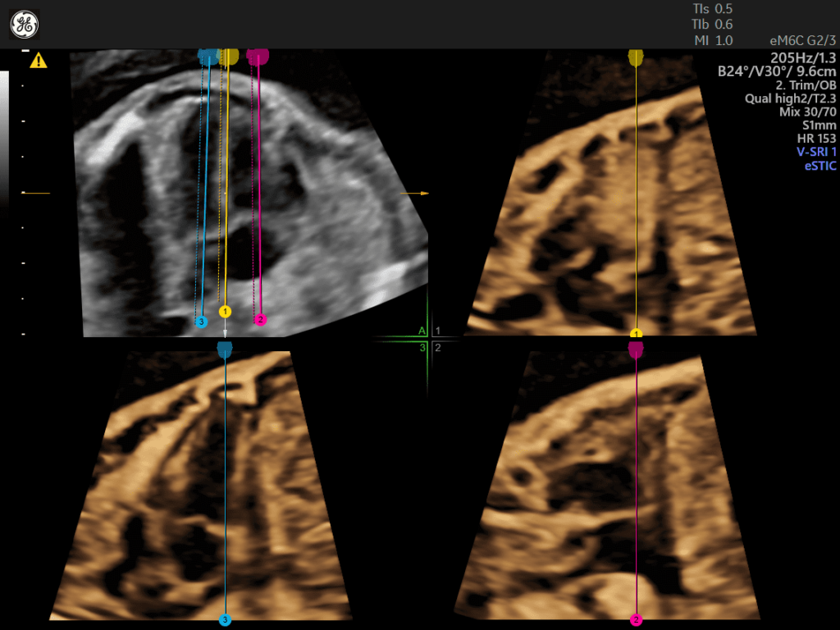Image resolution: width=840 pixels, height=630 pixels.
Task: Select quadrant A in the layout indicator
Action: [x=422, y=331]
